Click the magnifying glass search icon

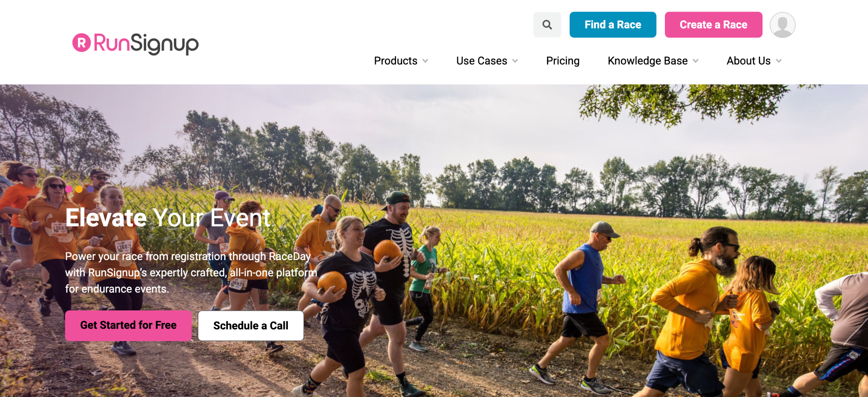tap(547, 25)
